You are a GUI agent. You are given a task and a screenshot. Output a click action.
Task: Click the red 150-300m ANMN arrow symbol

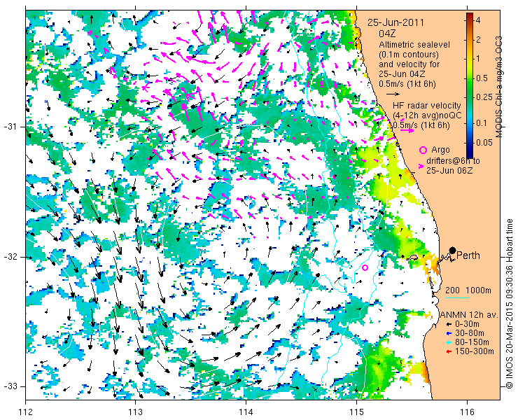pos(449,351)
